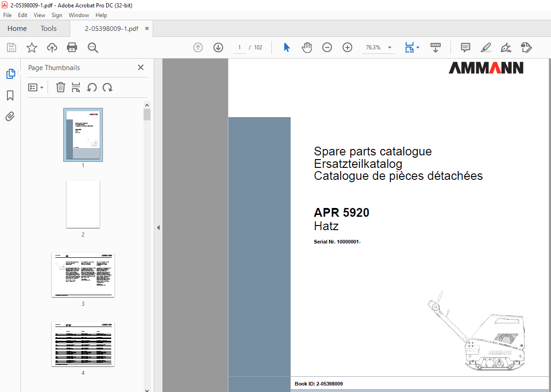Image resolution: width=551 pixels, height=392 pixels.
Task: Close the Page Thumbnails panel
Action: point(141,67)
